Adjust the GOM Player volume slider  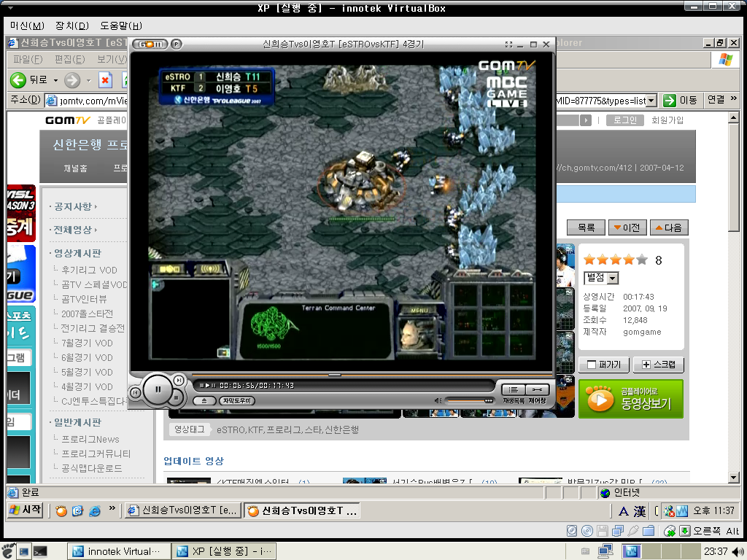point(469,400)
